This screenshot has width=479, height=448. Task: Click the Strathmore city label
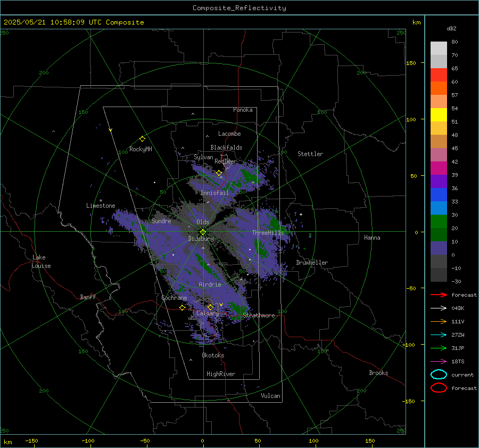coord(259,315)
